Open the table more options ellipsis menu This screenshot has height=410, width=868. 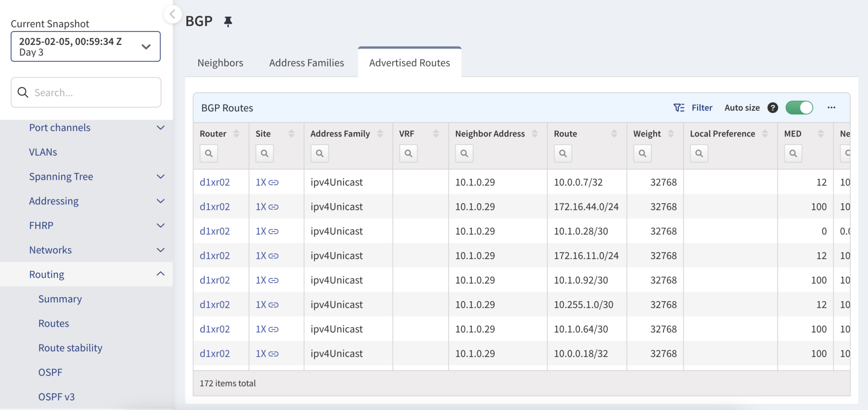[x=832, y=108]
